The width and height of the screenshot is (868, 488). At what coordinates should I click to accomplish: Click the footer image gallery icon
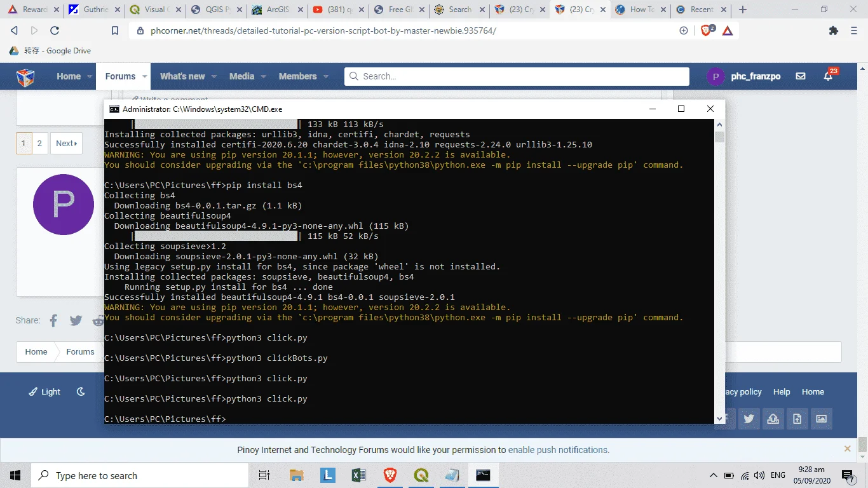point(821,419)
